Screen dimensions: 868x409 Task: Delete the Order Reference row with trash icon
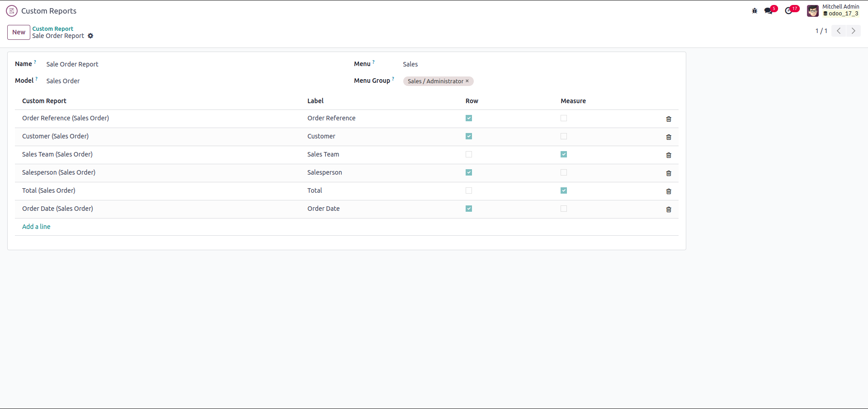[669, 119]
